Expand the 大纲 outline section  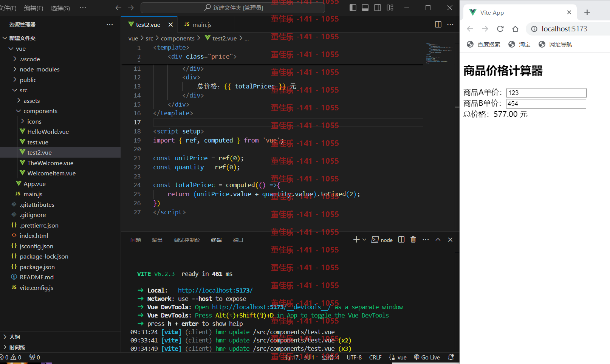pyautogui.click(x=60, y=337)
